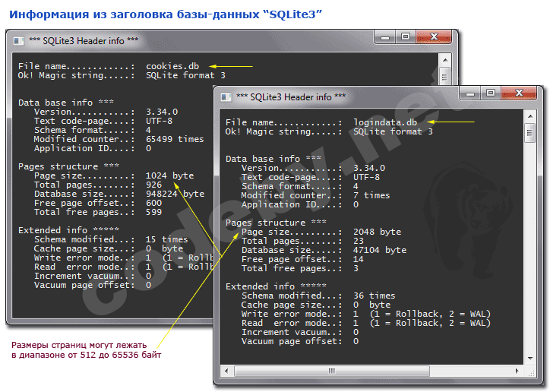The image size is (550, 392).
Task: Click '7 times' modified counter value
Action: pyautogui.click(x=371, y=195)
